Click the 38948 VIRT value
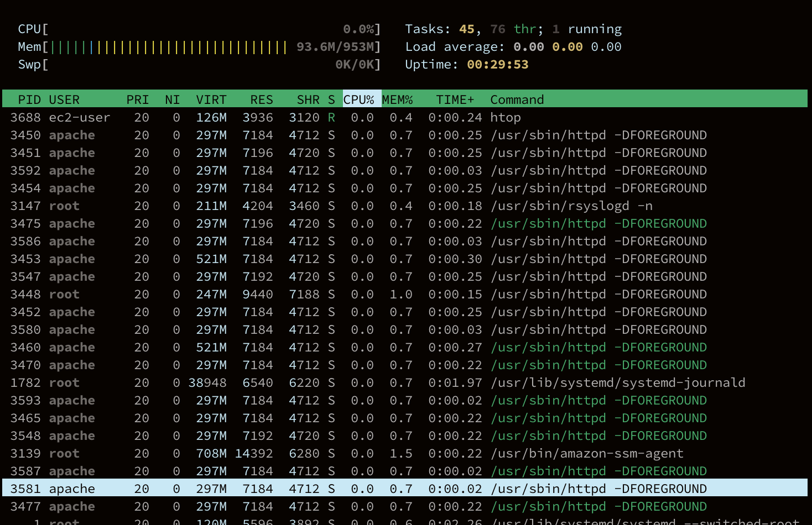 pyautogui.click(x=207, y=382)
